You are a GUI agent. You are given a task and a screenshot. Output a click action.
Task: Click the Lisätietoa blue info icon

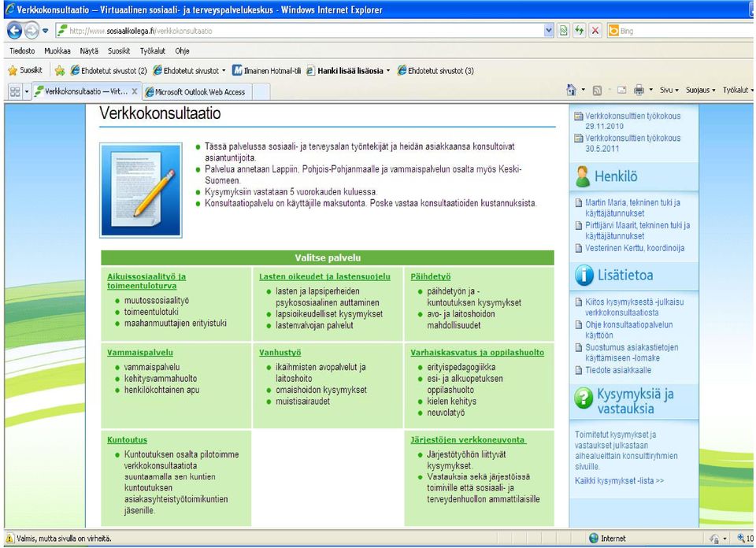pyautogui.click(x=584, y=276)
